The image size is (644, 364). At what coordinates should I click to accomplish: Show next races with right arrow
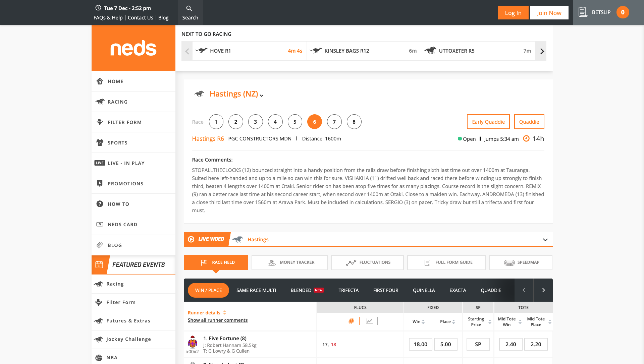point(541,51)
